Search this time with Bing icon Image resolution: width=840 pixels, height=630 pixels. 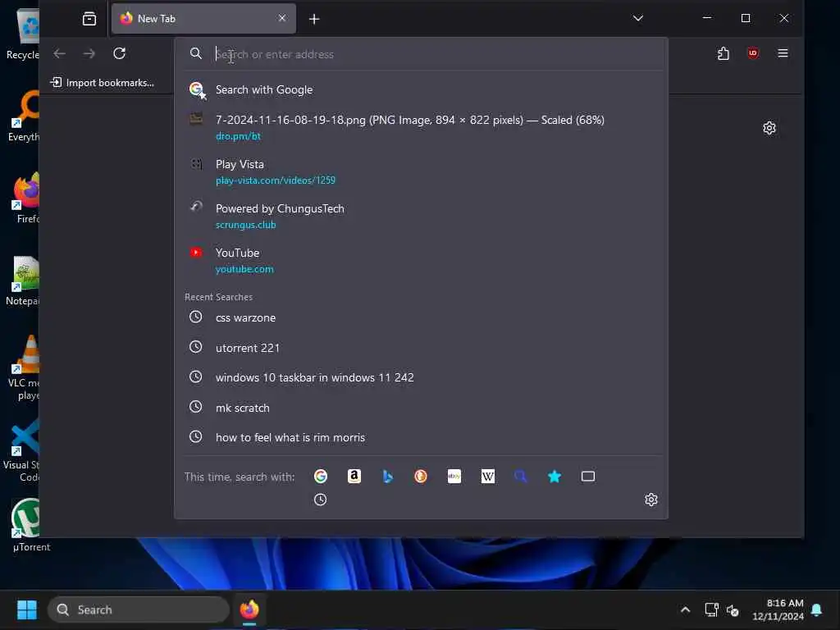(x=387, y=477)
